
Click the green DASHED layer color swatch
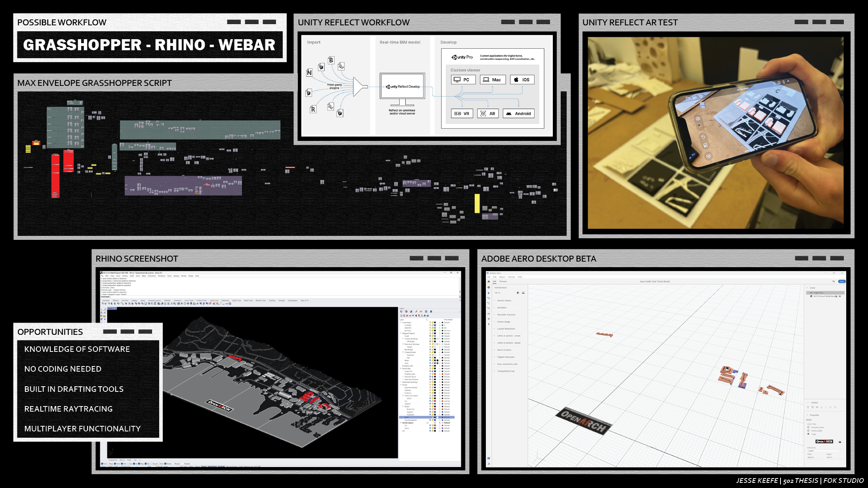(x=435, y=328)
